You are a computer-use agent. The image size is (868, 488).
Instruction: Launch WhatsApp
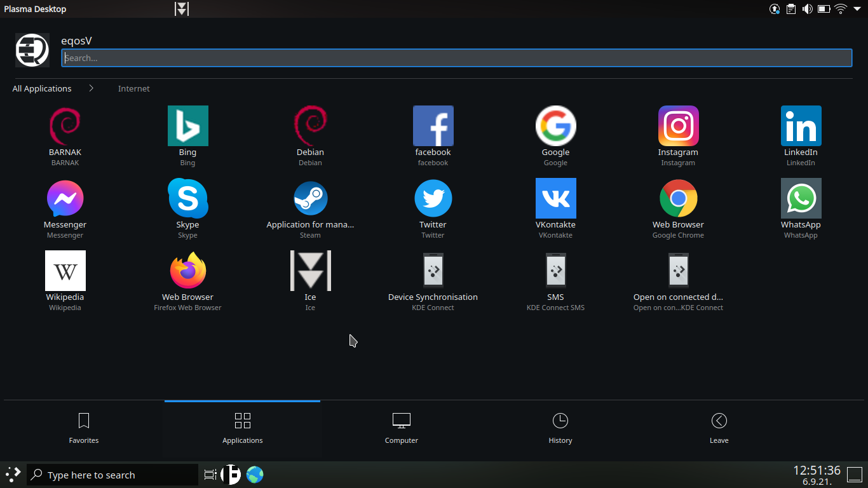point(801,208)
